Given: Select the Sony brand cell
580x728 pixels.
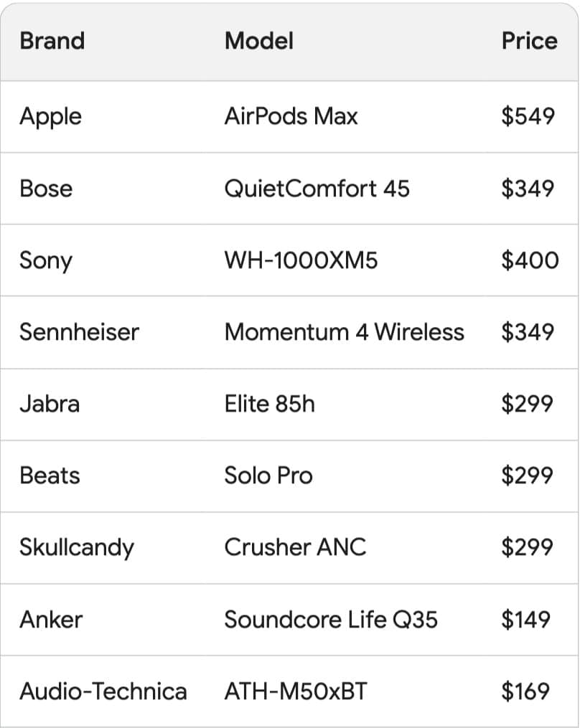Looking at the screenshot, I should coord(45,260).
